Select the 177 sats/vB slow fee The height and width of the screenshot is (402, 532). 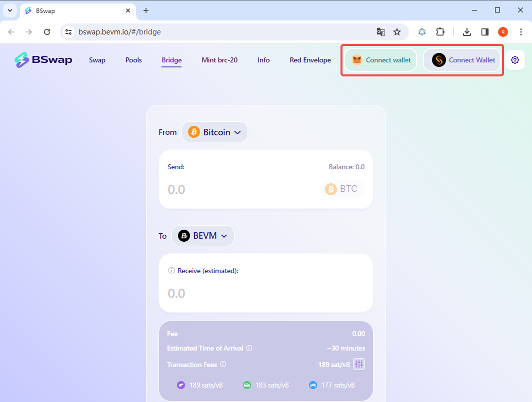click(331, 385)
